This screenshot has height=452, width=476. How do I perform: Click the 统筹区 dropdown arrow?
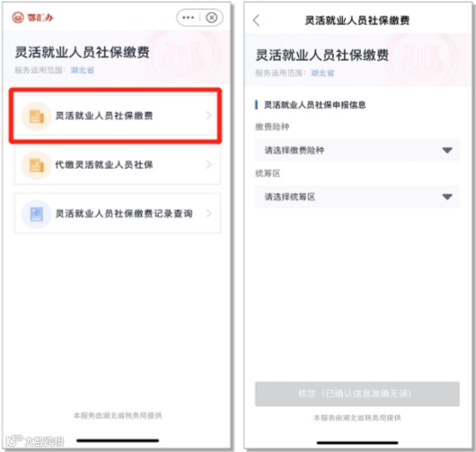[447, 197]
